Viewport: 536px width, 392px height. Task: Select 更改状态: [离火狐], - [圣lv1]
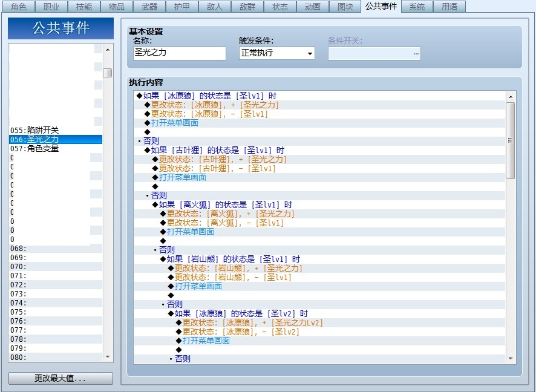point(319,223)
